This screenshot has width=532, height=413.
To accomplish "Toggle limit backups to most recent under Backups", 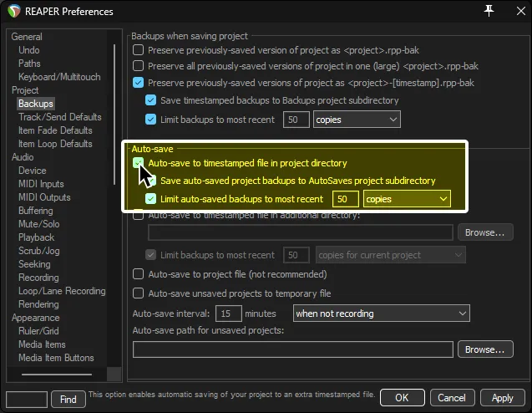I will click(150, 120).
